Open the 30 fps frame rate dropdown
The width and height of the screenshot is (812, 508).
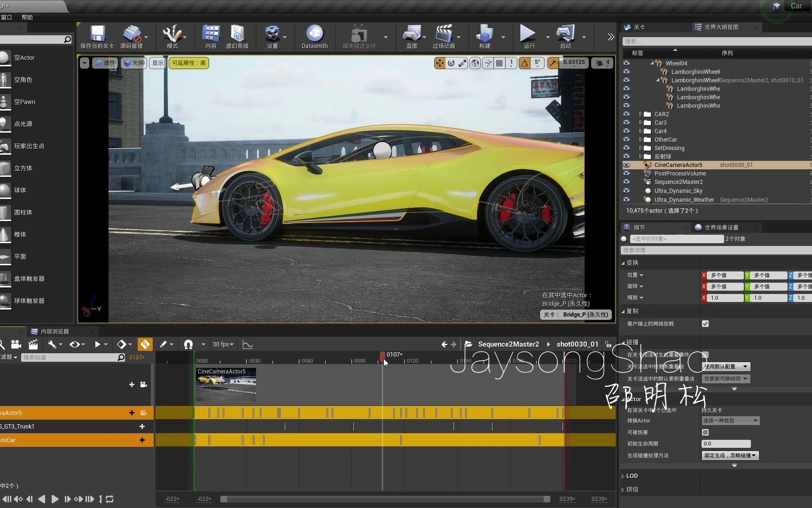[x=223, y=344]
